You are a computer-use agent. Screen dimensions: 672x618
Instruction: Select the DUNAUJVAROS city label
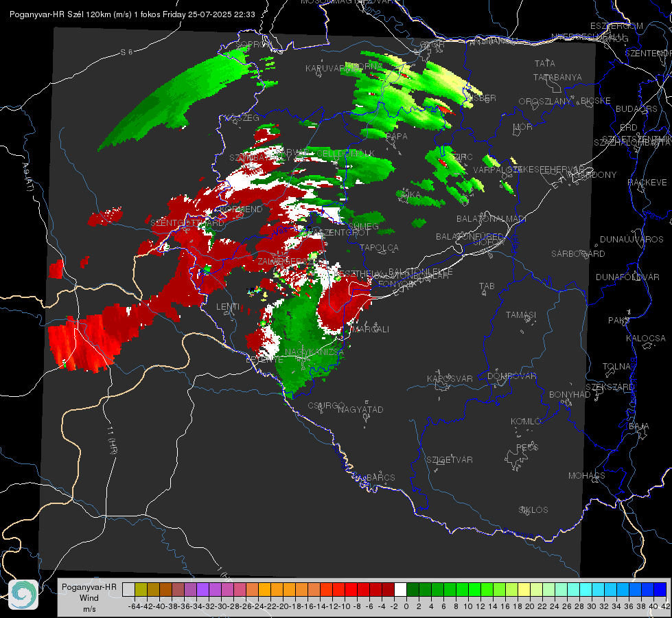pyautogui.click(x=632, y=240)
